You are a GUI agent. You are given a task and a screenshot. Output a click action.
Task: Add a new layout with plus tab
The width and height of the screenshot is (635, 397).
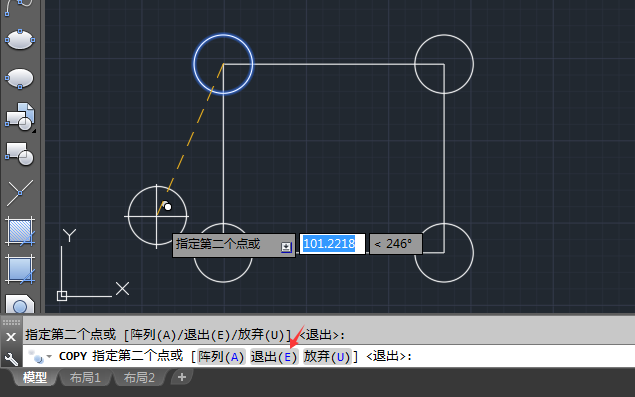point(181,377)
